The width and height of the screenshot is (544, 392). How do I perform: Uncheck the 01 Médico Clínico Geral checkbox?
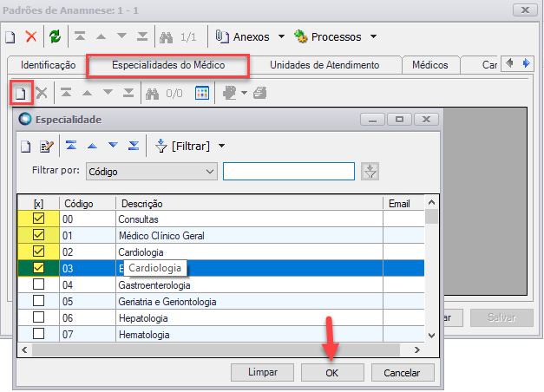click(x=38, y=235)
